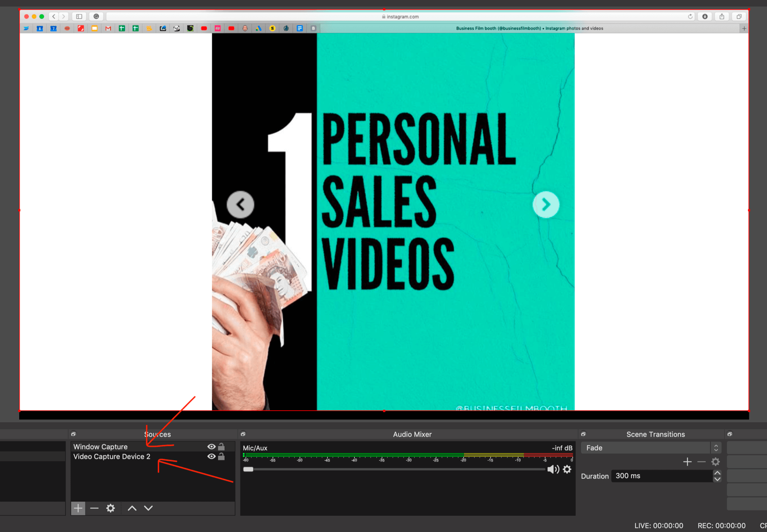This screenshot has width=767, height=532.
Task: Open the pink icon pinned tab
Action: click(218, 28)
